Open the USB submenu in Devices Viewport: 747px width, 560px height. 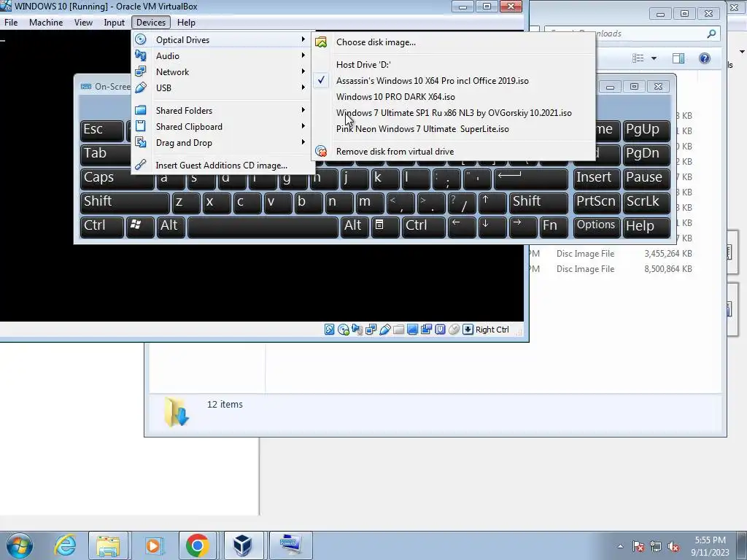pos(221,88)
